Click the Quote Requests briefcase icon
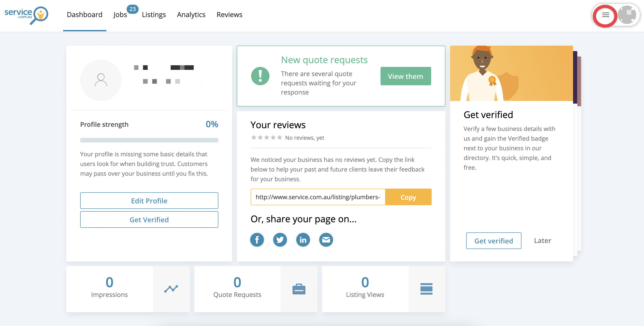This screenshot has height=326, width=644. pos(299,289)
